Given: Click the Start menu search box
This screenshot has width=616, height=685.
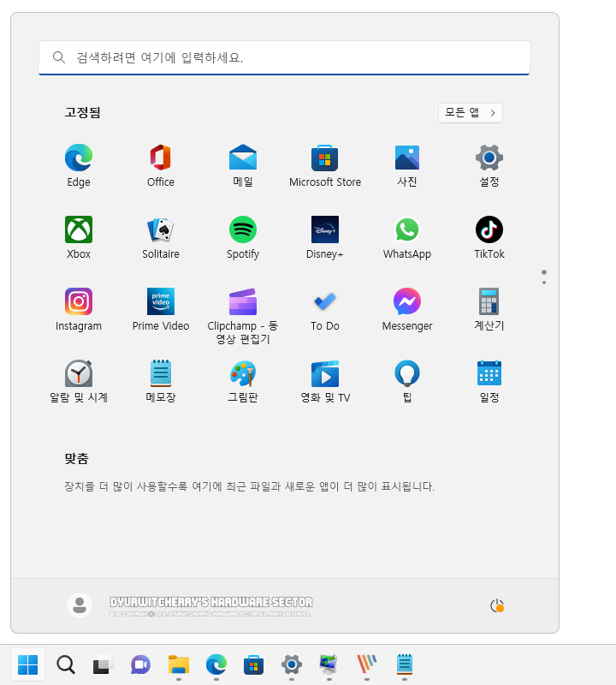Looking at the screenshot, I should click(x=284, y=57).
